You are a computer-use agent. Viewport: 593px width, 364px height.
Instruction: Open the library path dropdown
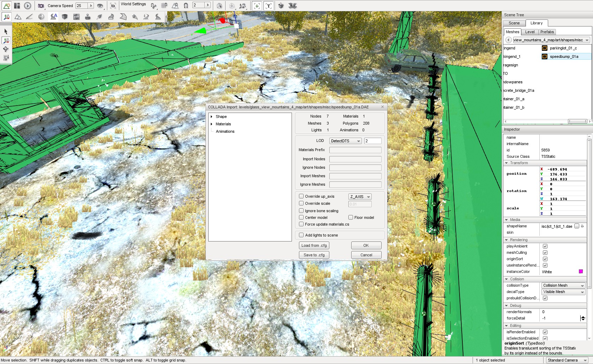(551, 40)
